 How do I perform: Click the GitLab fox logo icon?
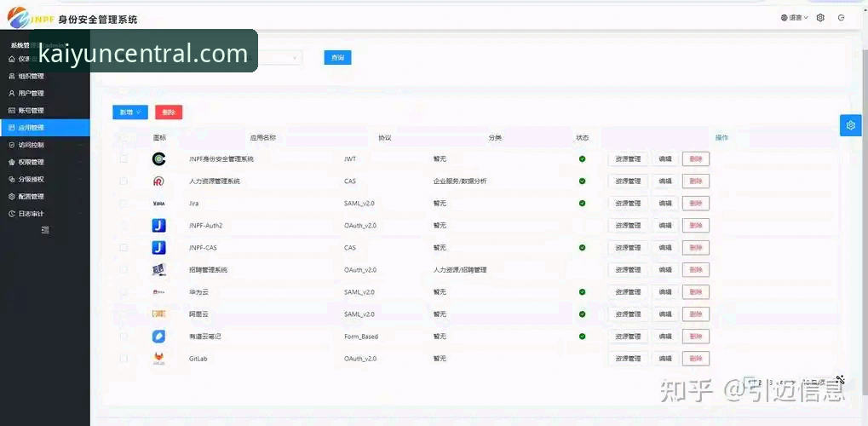pos(159,359)
